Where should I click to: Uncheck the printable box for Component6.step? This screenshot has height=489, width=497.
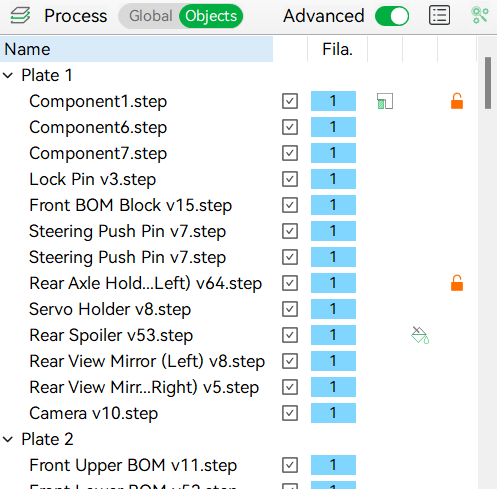290,127
